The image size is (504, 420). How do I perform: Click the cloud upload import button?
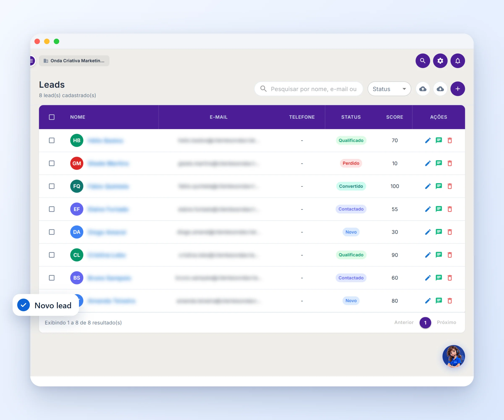[x=423, y=89]
